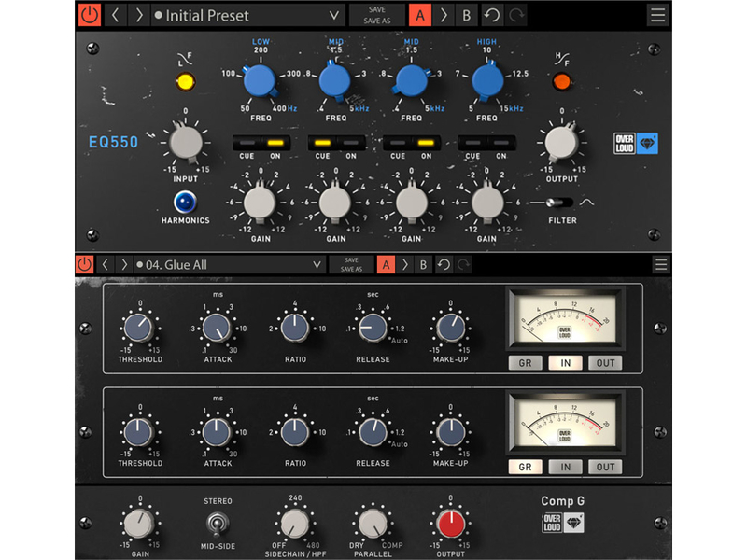Open the 04. Glue All preset dropdown

pos(229,264)
